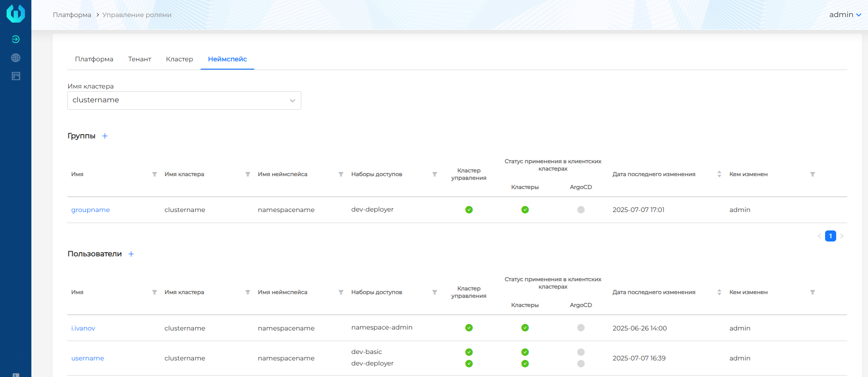
Task: Go to next page in Groups pagination
Action: tap(842, 236)
